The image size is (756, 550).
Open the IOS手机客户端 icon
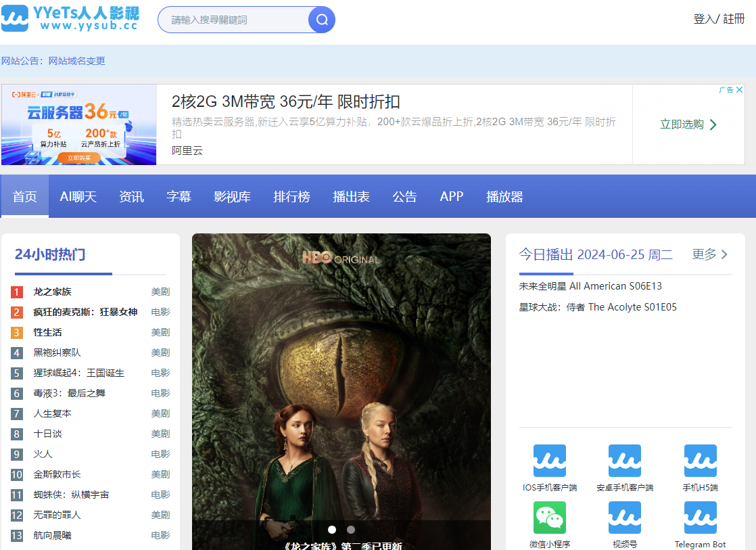[550, 461]
